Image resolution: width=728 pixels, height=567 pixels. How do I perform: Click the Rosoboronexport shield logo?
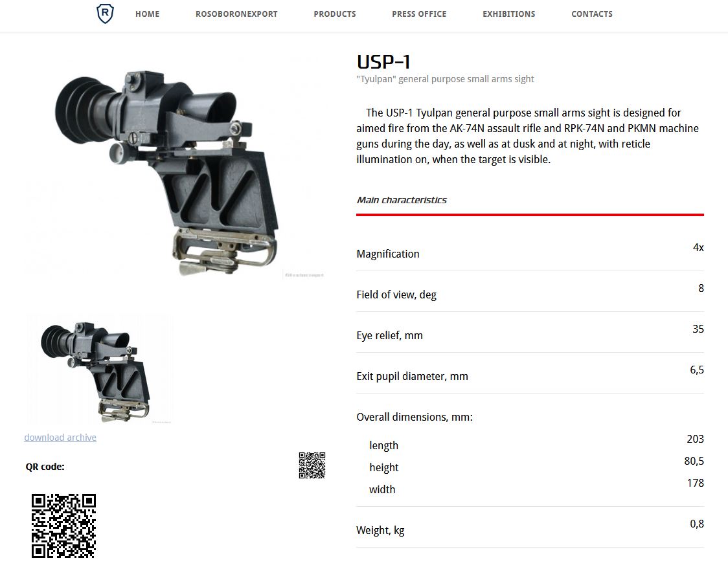coord(105,14)
